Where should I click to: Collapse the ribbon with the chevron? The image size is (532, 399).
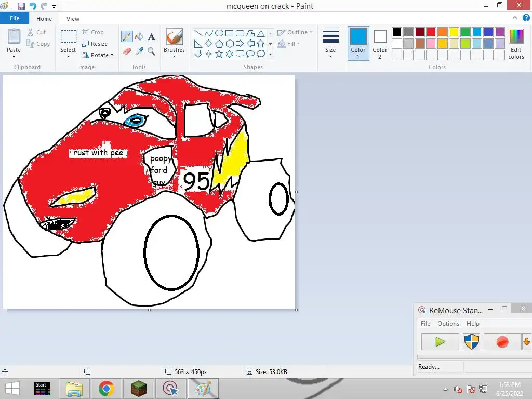pos(515,18)
